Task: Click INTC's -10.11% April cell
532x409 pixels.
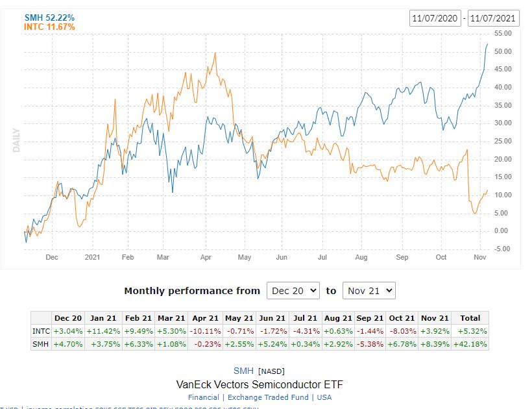Action: 205,331
